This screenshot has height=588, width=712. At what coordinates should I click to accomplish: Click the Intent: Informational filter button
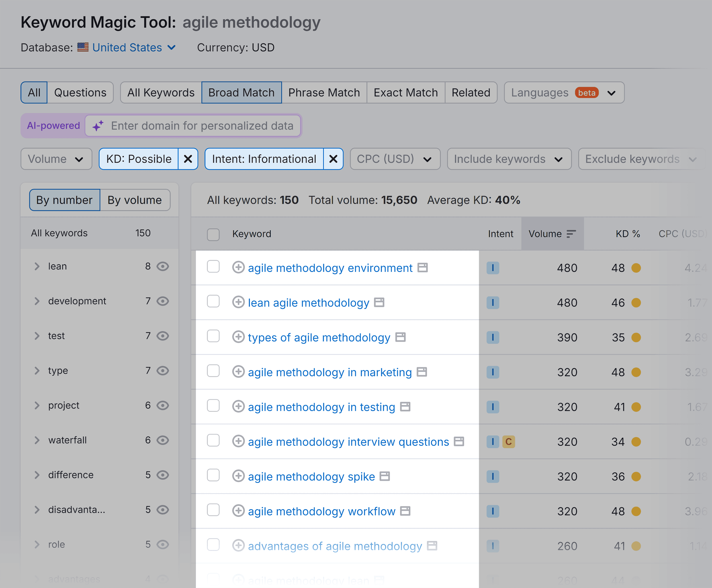264,159
